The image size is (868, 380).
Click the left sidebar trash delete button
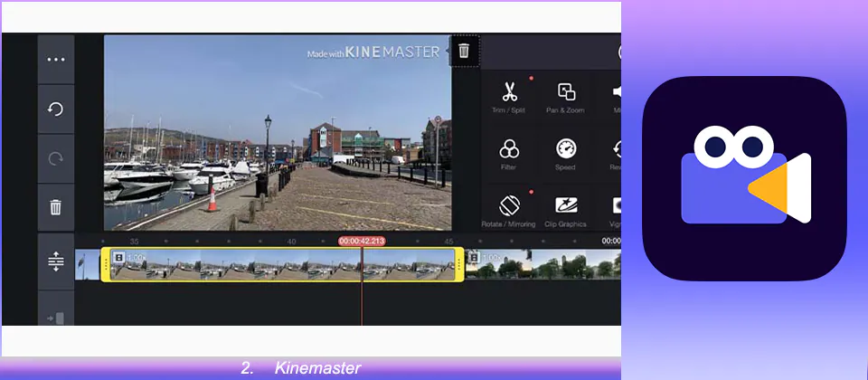56,208
